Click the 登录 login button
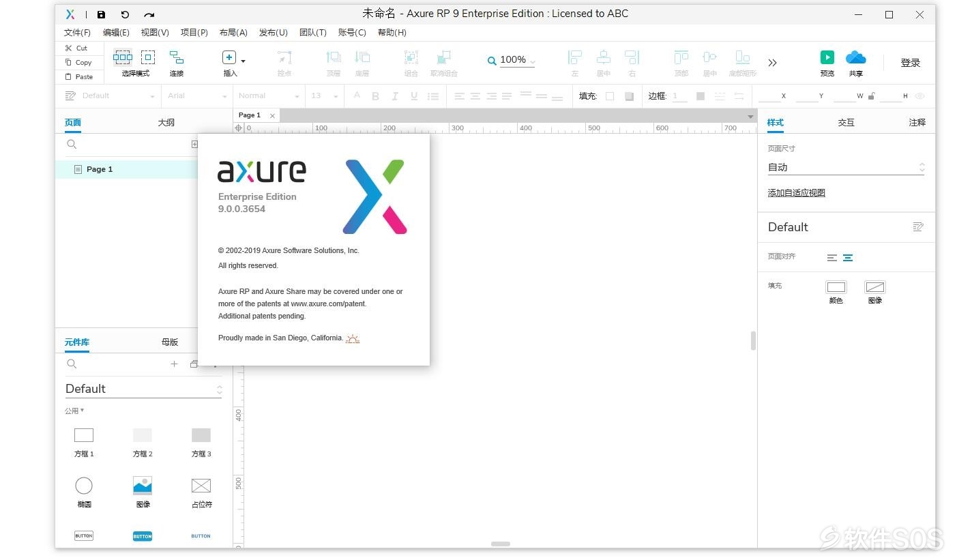This screenshot has width=957, height=560. (x=911, y=63)
